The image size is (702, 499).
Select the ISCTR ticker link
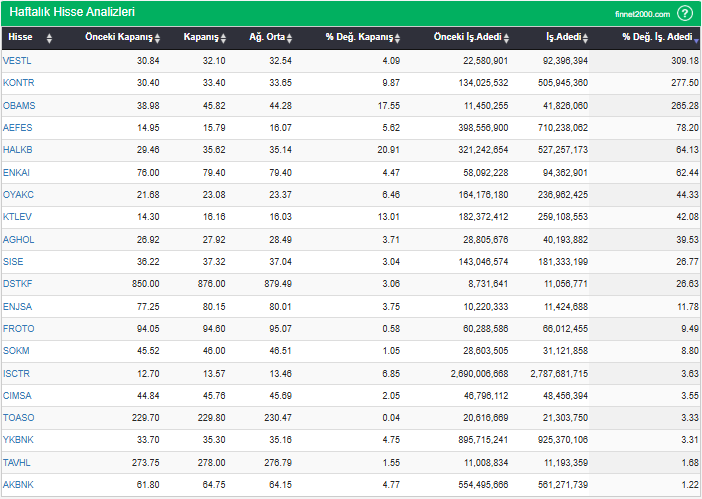17,373
